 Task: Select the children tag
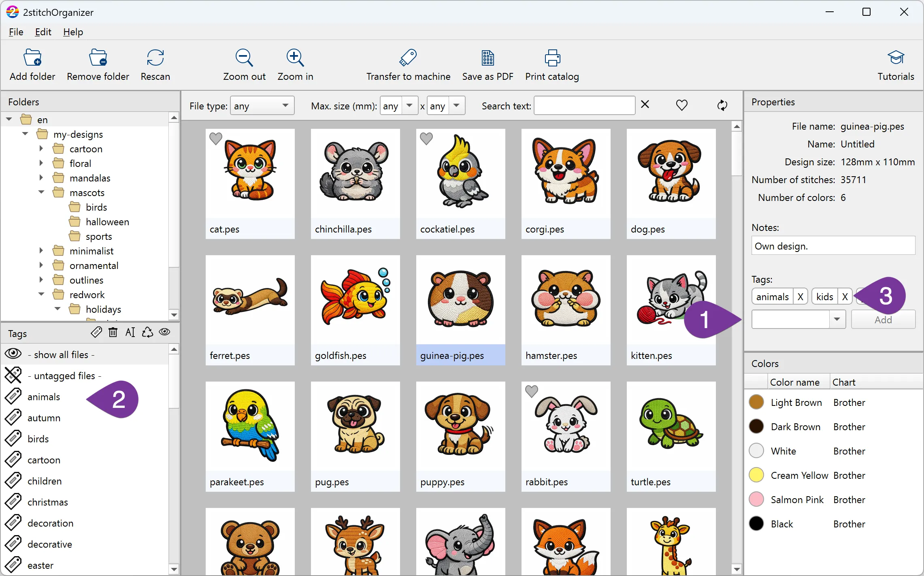click(45, 481)
